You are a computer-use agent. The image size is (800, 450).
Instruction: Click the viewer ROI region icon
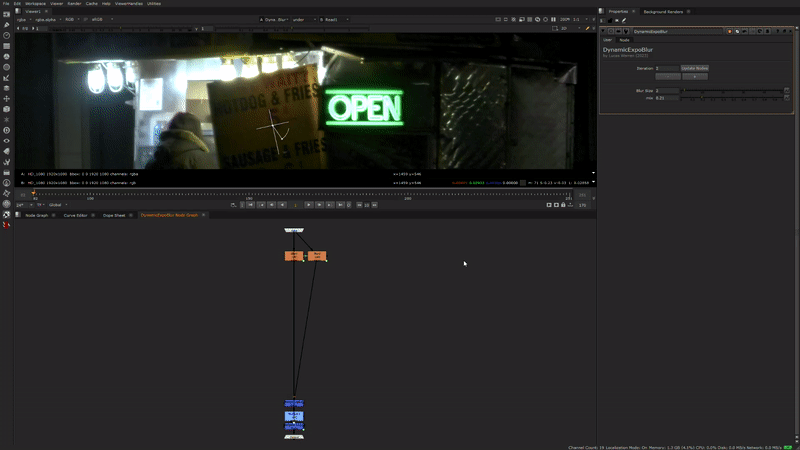(555, 29)
